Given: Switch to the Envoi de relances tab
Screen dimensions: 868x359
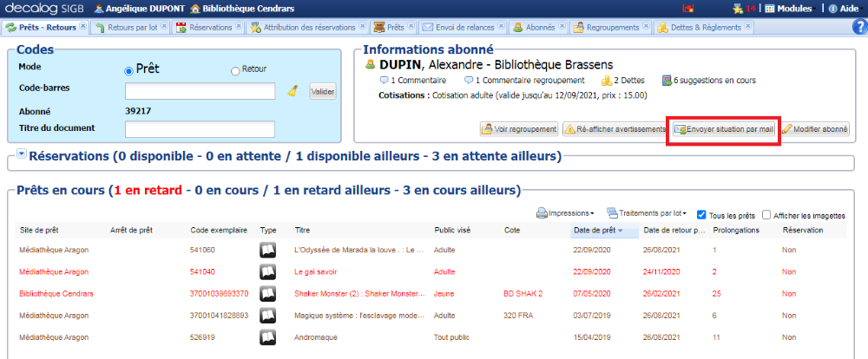Looking at the screenshot, I should coord(464,27).
